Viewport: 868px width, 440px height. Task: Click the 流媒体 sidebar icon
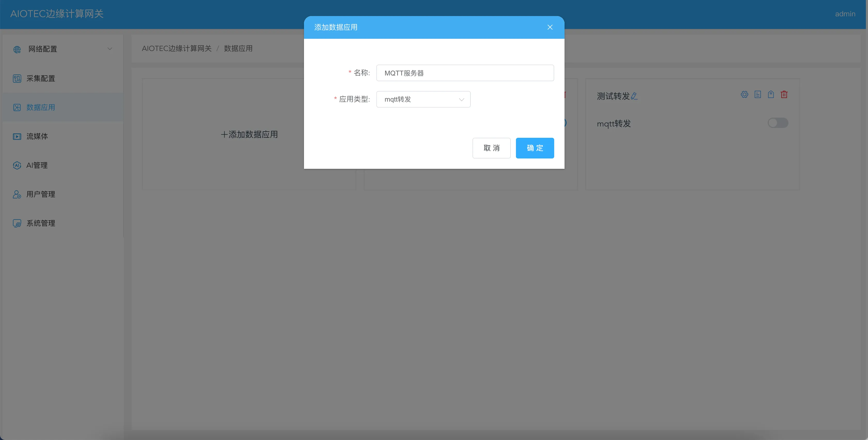(17, 136)
